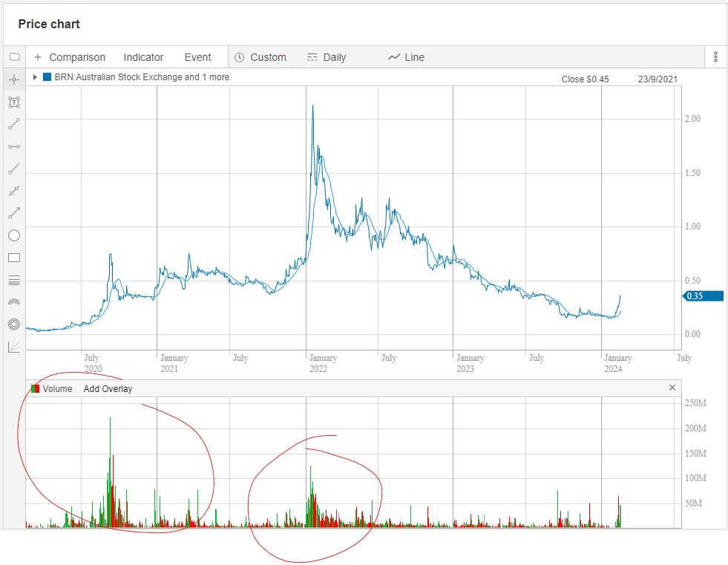Open the Indicator menu

point(143,57)
